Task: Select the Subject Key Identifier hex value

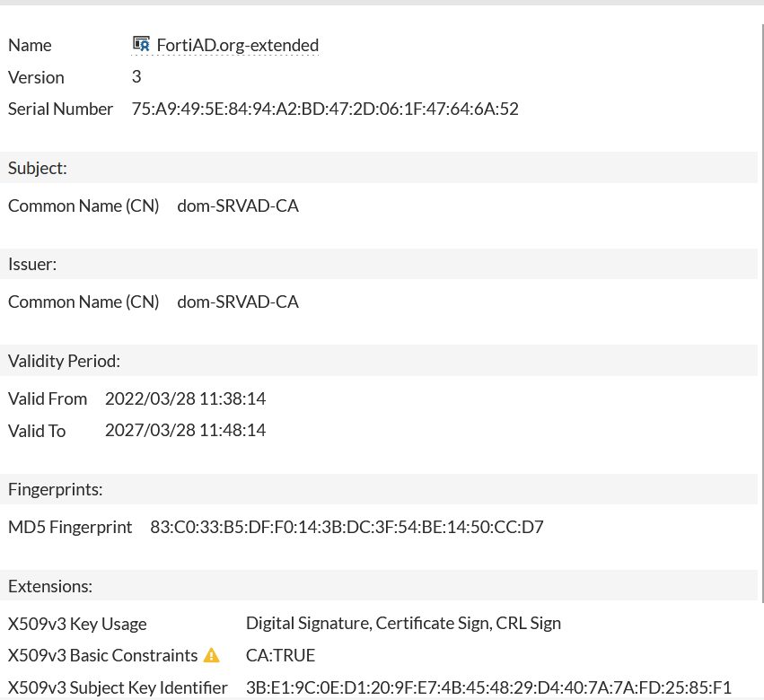Action: click(489, 687)
